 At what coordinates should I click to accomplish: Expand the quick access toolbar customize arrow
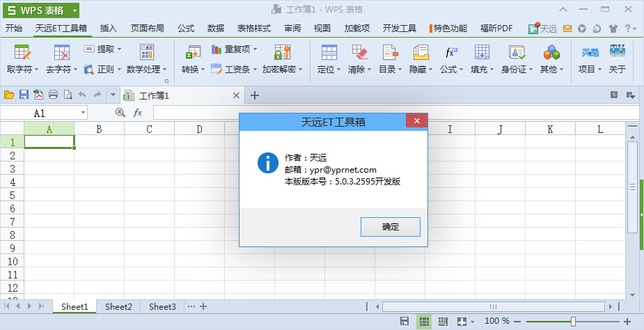pos(113,95)
